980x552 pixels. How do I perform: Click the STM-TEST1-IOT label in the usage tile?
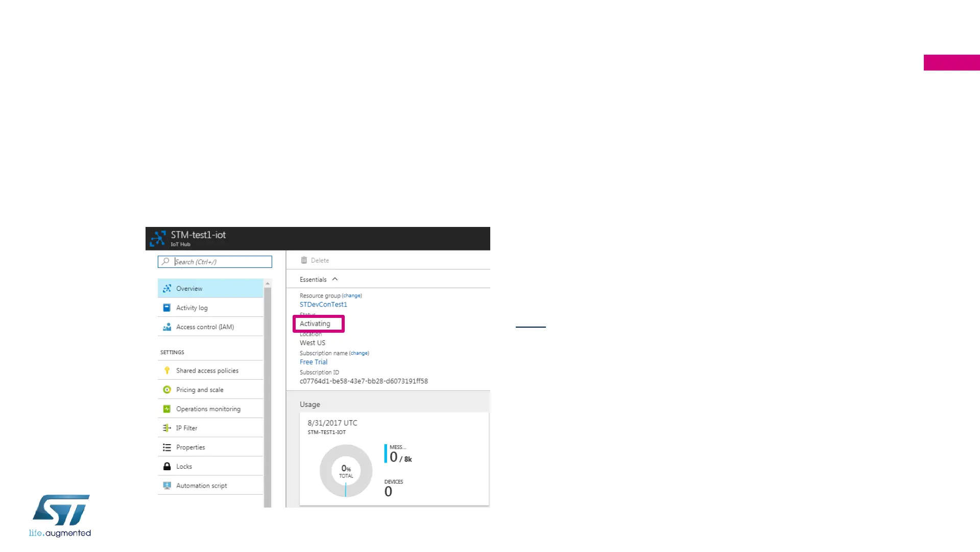[327, 432]
